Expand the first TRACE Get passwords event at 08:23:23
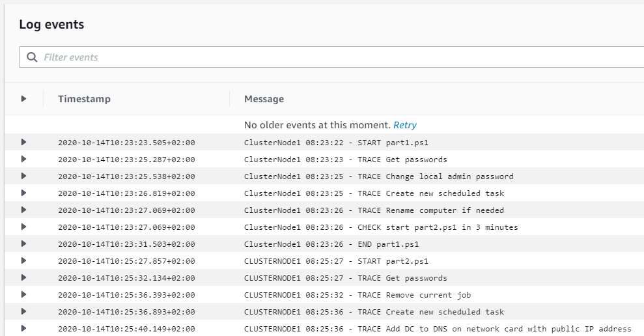This screenshot has height=336, width=644. click(24, 159)
